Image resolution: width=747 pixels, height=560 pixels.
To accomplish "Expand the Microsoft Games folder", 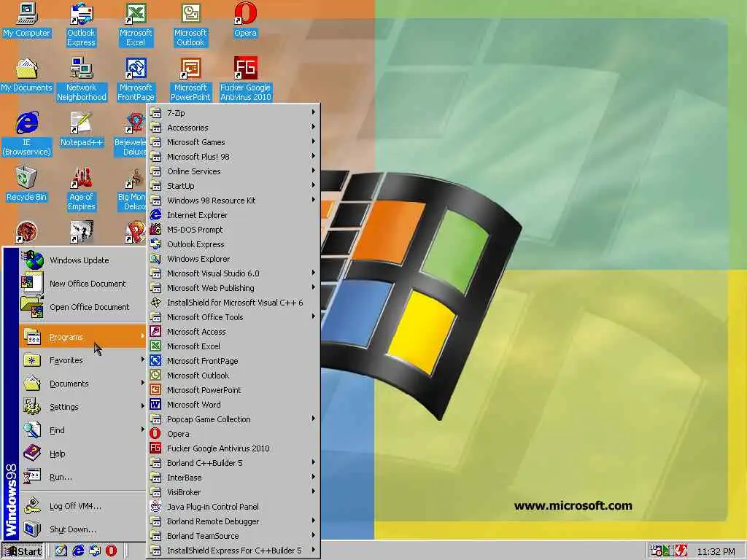I will click(233, 142).
